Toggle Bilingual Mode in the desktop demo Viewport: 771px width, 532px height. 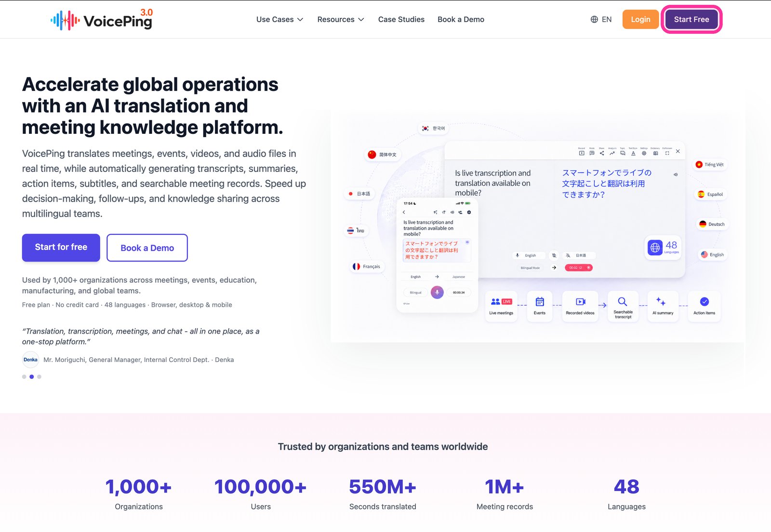click(x=530, y=268)
